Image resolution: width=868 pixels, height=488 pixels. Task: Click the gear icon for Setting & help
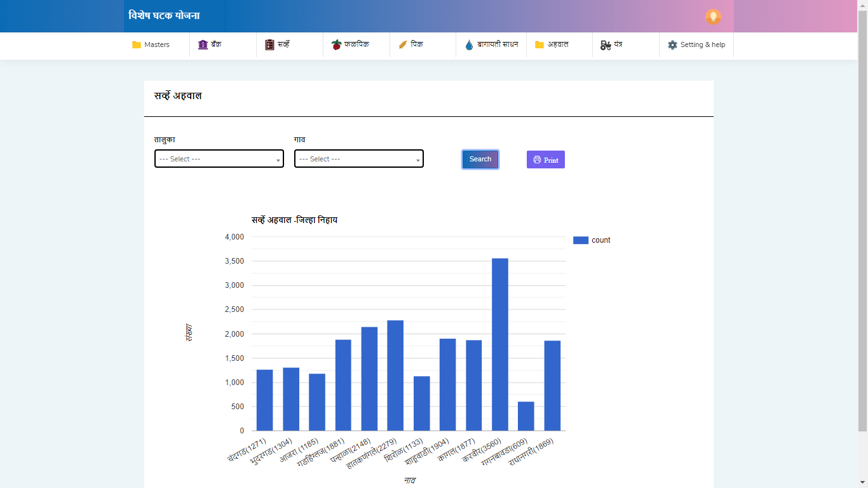(x=672, y=44)
